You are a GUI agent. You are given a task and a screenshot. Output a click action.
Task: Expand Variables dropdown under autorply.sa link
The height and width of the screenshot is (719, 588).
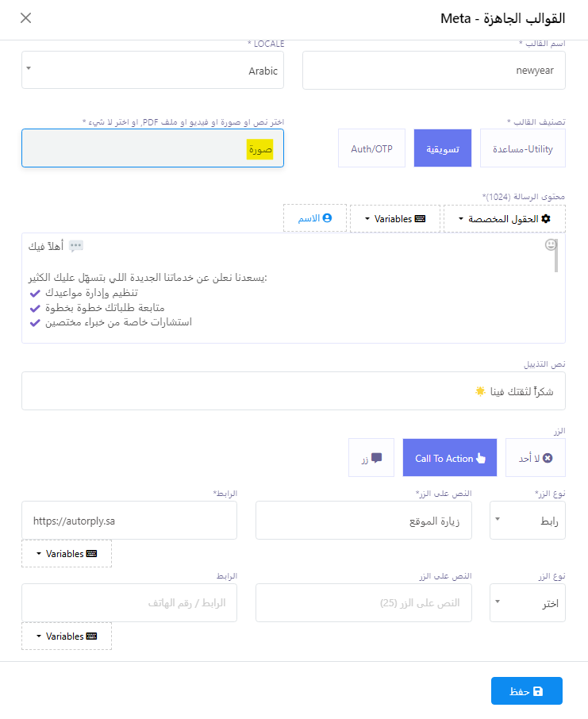67,553
